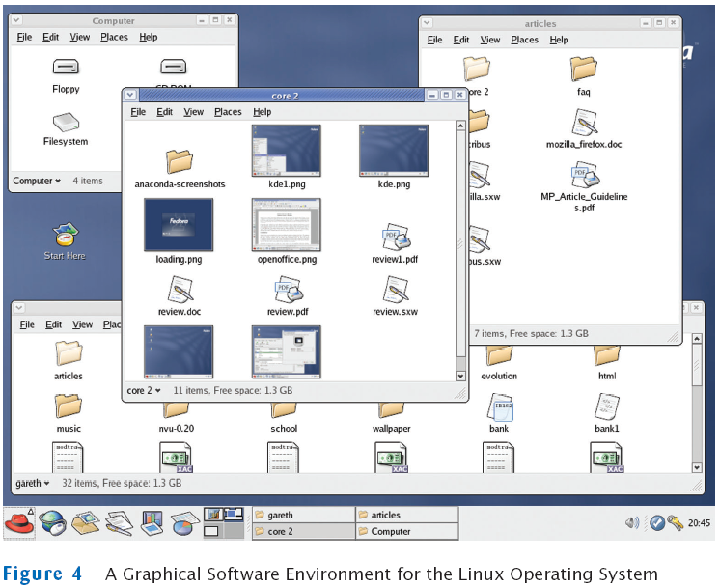The height and width of the screenshot is (588, 720).
Task: Open the Red Hat main menu
Action: click(x=19, y=522)
